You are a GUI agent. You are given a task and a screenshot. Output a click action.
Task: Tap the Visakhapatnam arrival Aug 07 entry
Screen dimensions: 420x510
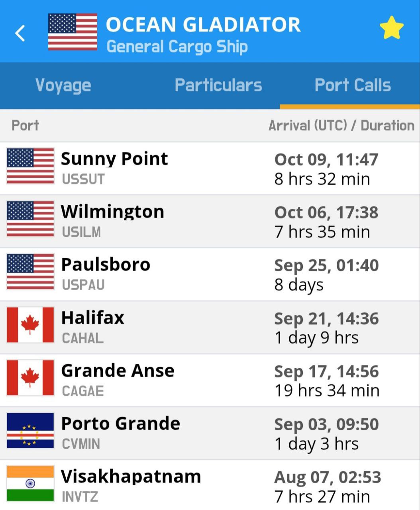(328, 477)
